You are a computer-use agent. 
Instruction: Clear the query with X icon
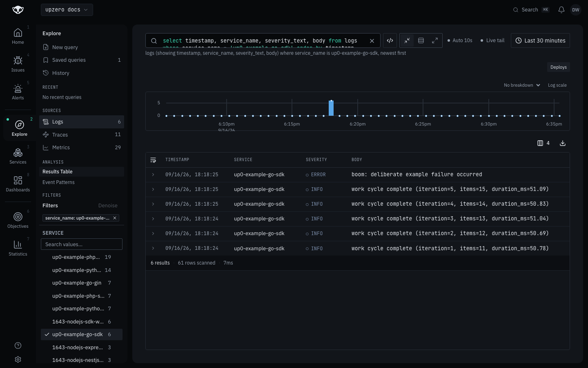pyautogui.click(x=372, y=41)
